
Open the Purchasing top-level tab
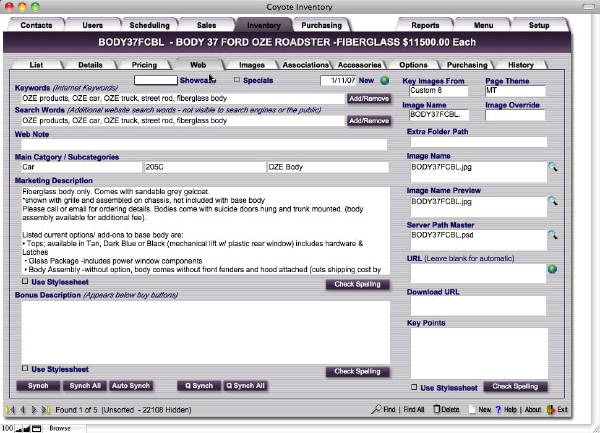pos(321,24)
